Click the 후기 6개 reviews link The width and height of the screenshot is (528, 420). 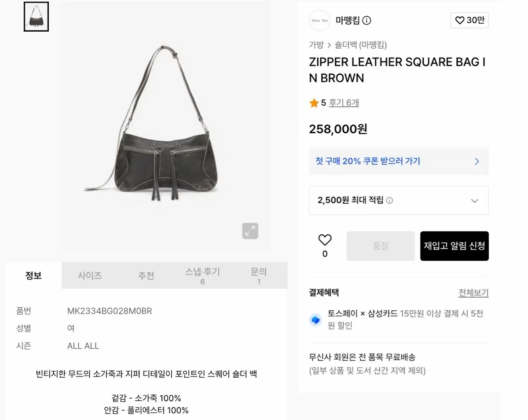coord(344,103)
